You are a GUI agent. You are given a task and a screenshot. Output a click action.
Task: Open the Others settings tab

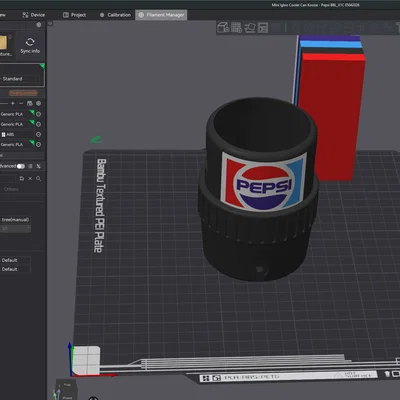[x=11, y=189]
